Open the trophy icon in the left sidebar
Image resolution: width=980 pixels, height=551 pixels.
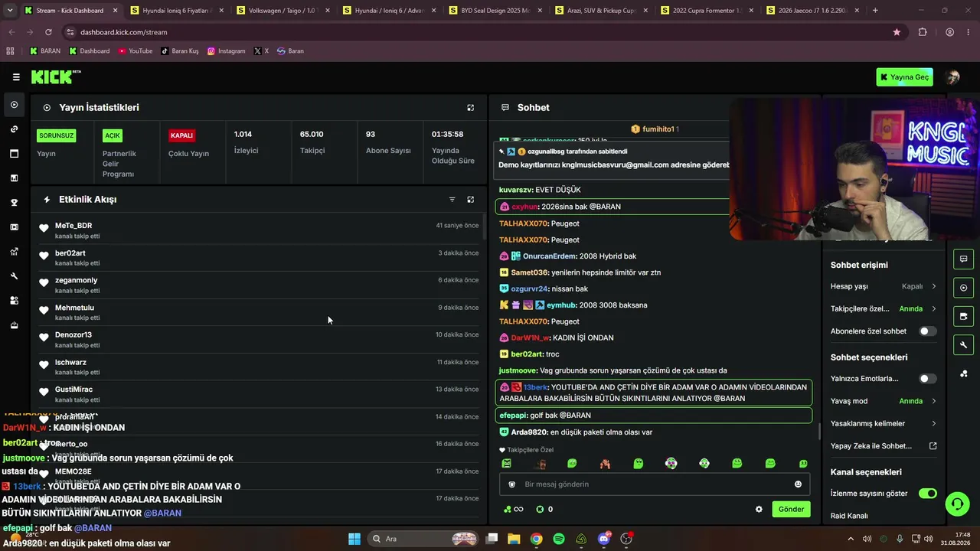(x=14, y=203)
